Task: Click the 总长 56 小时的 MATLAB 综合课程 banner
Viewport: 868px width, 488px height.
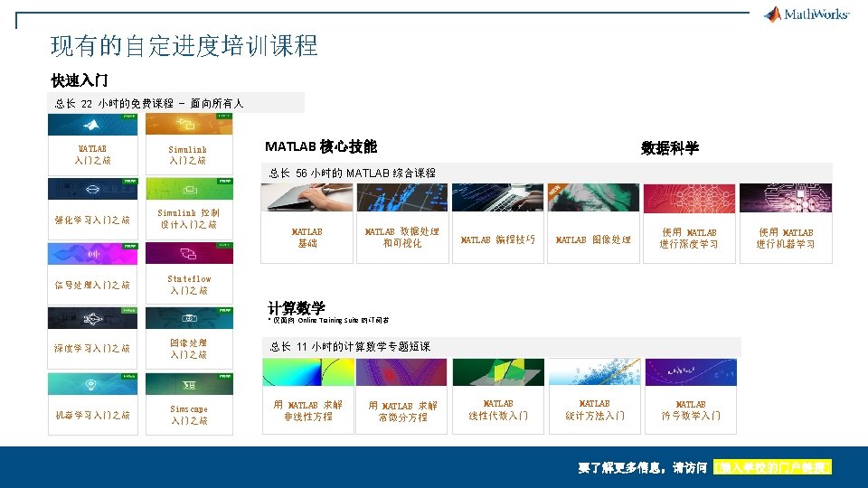Action: coord(546,173)
